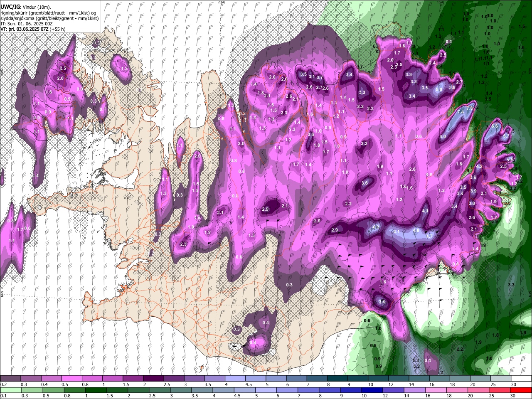Click the bold UWC/IG title text

point(10,7)
